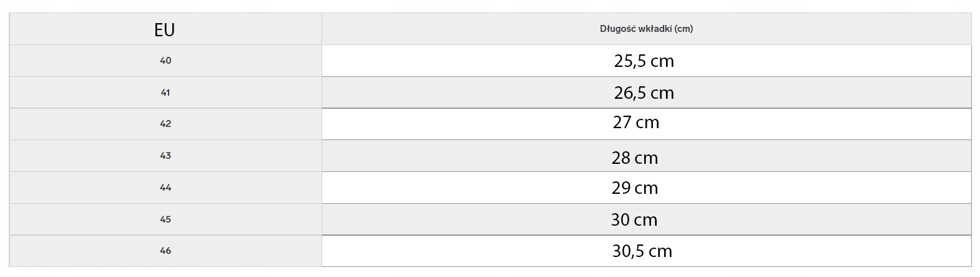This screenshot has height=277, width=980.
Task: Pick the insole length beside size 43
Action: tap(634, 158)
